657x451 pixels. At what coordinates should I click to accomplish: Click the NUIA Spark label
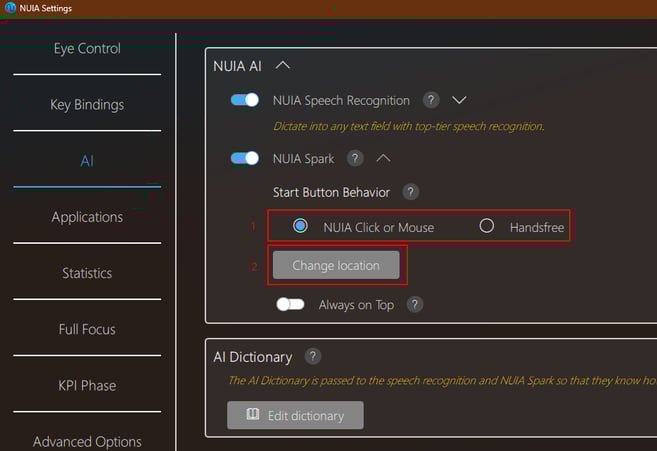coord(303,159)
